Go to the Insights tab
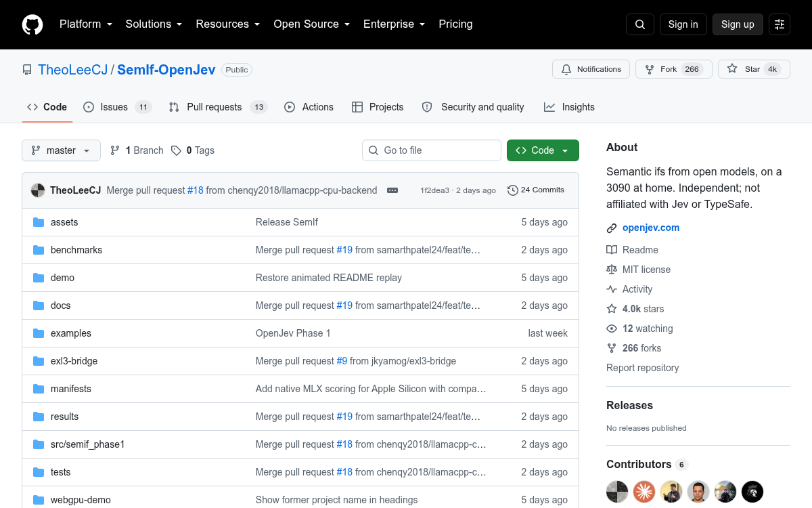812x508 pixels. (569, 107)
